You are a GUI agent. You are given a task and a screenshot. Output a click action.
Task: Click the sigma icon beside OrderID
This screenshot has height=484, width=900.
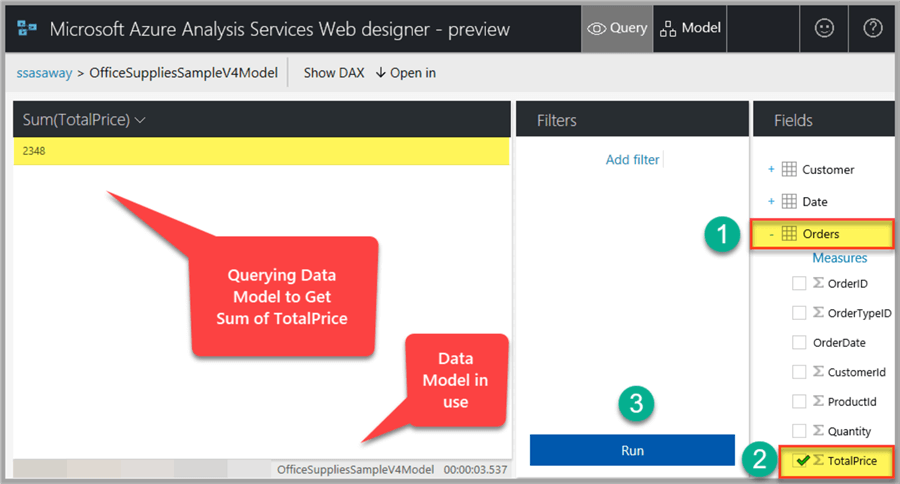pyautogui.click(x=818, y=282)
